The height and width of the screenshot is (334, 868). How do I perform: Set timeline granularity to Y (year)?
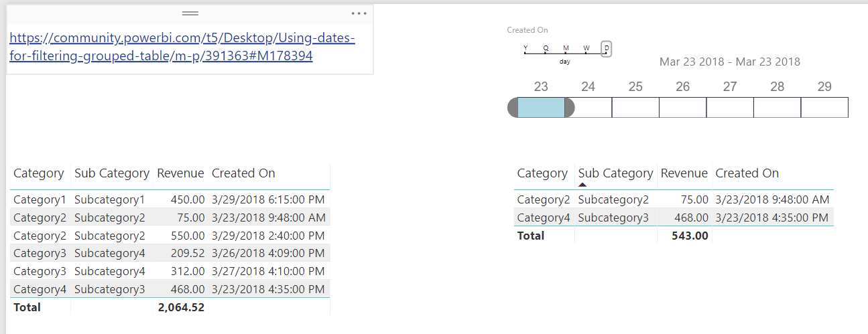(x=525, y=48)
